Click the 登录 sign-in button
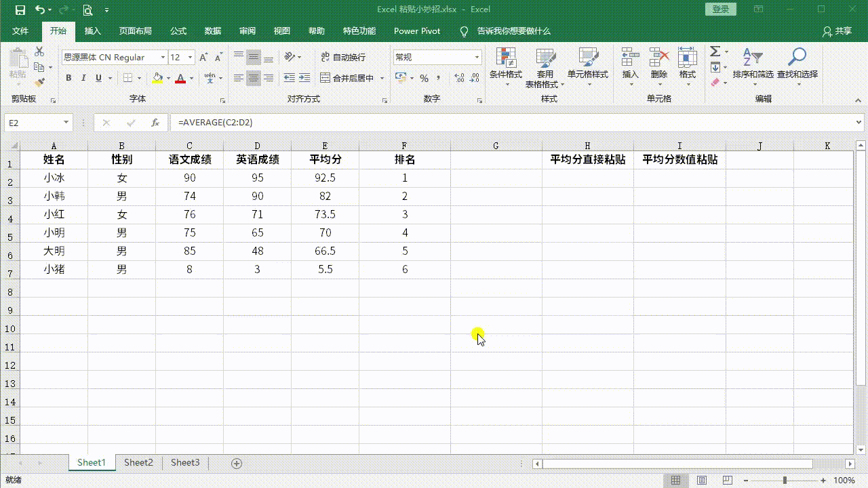The width and height of the screenshot is (868, 488). [721, 9]
